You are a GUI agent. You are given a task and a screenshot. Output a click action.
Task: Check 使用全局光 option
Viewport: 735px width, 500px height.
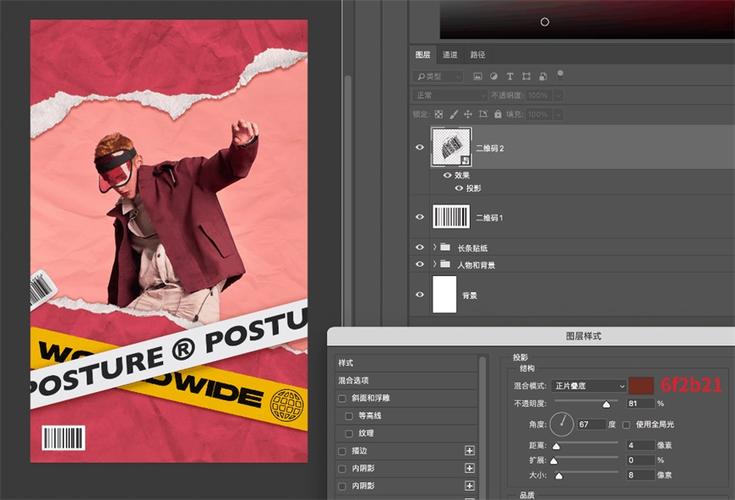pos(626,425)
